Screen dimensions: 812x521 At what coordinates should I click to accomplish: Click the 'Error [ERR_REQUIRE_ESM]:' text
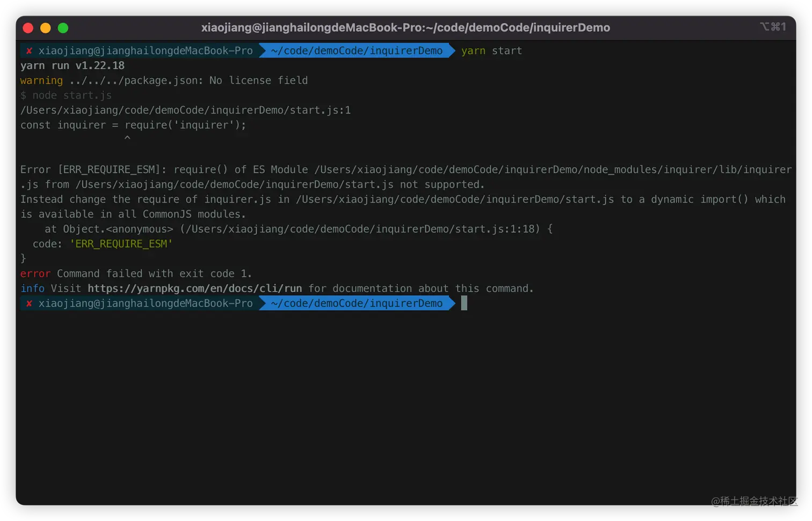coord(93,170)
